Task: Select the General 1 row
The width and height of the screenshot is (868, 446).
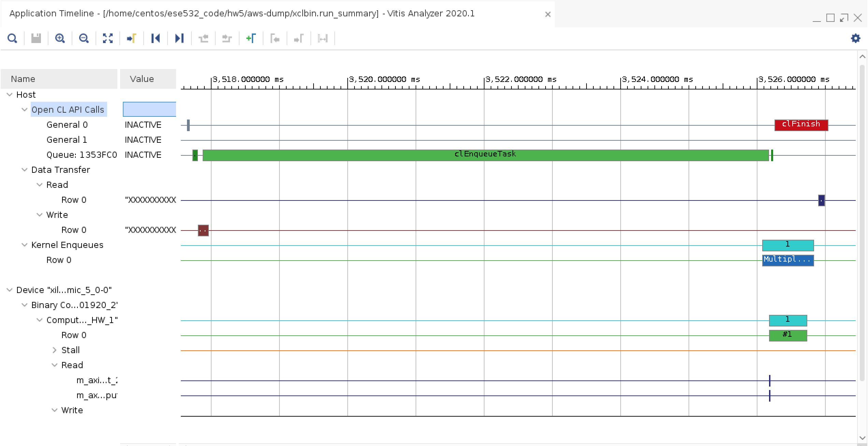Action: click(67, 140)
